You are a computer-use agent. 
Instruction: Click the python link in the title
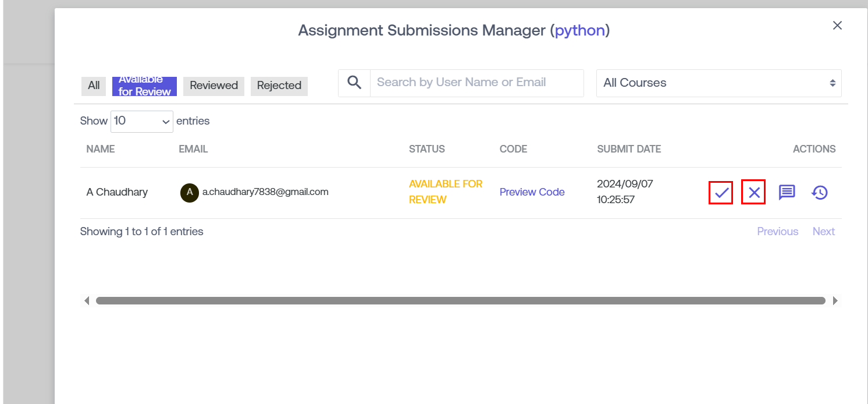(579, 30)
